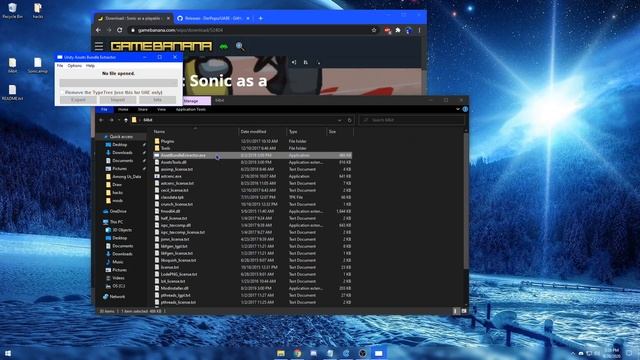The image size is (640, 360).
Task: Open File menu in Unity Assets Bundle Extractor
Action: [x=60, y=65]
